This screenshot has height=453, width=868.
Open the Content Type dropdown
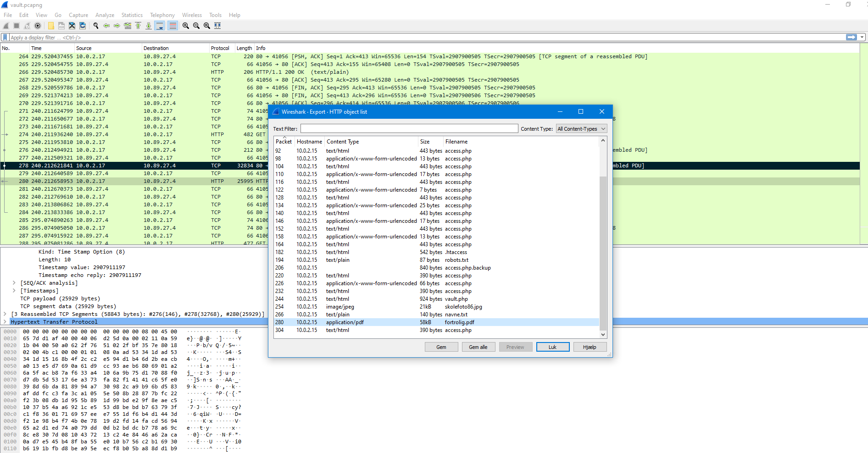tap(581, 129)
